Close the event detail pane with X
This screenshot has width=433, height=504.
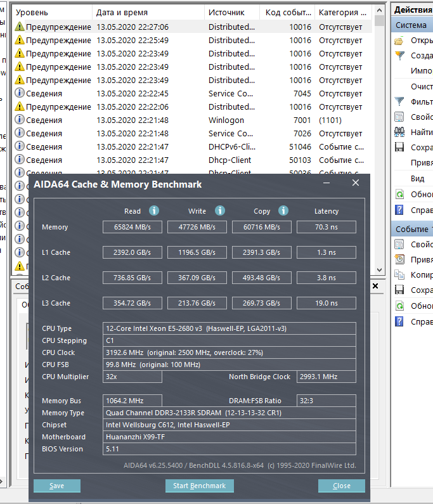click(375, 286)
